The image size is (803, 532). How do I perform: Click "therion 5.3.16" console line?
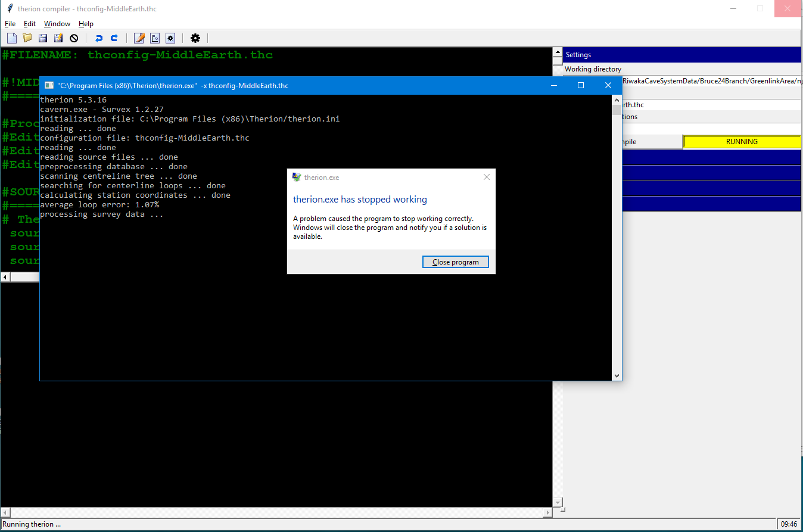coord(73,100)
